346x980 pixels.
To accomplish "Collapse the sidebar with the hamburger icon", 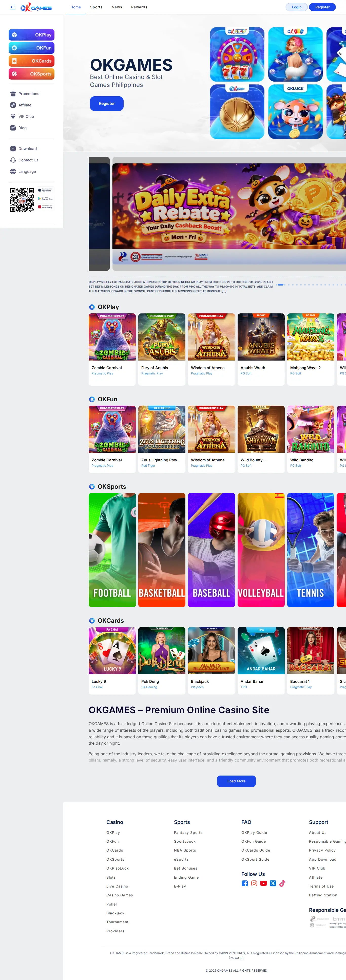I will (13, 7).
